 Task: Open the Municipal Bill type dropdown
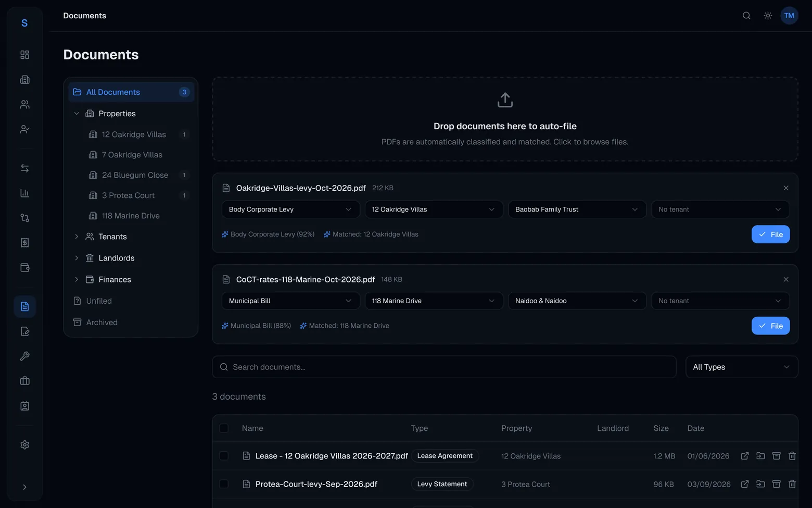290,301
